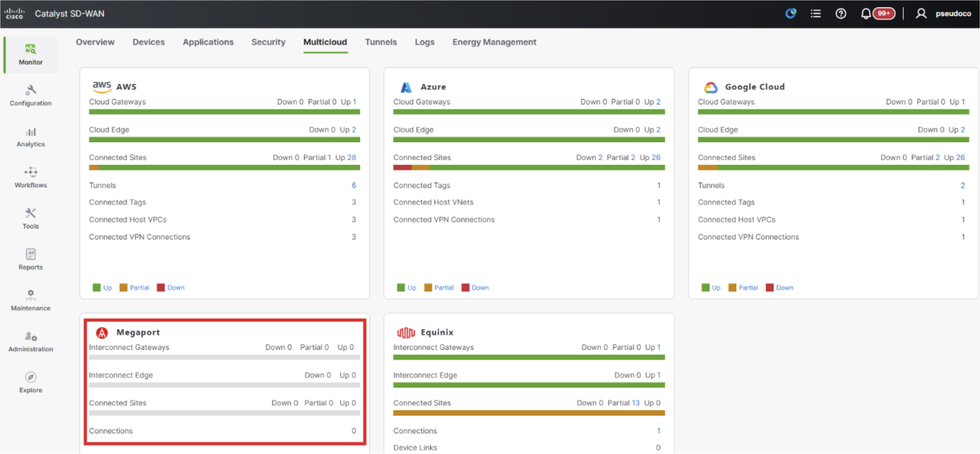980x454 pixels.
Task: Click Azure Connected Host VNets row
Action: click(527, 202)
